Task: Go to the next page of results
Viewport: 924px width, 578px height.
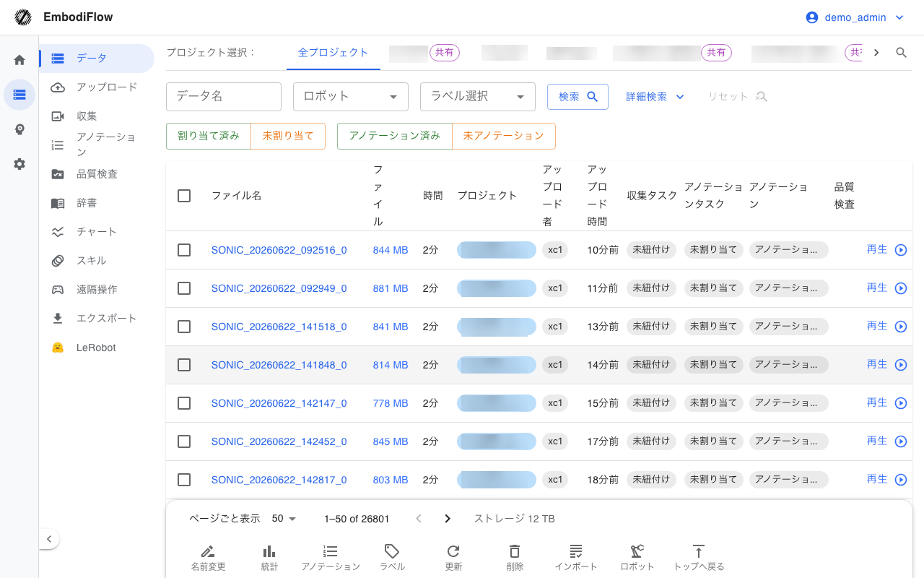Action: (448, 519)
